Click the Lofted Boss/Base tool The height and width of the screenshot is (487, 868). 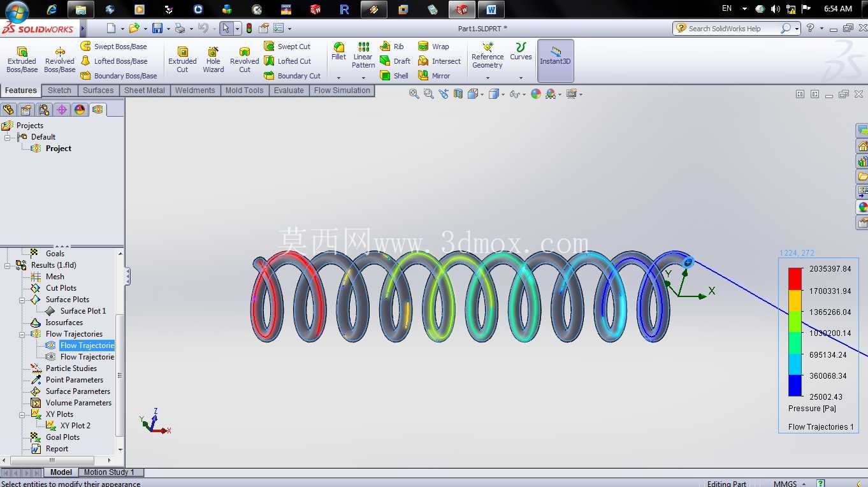point(113,61)
